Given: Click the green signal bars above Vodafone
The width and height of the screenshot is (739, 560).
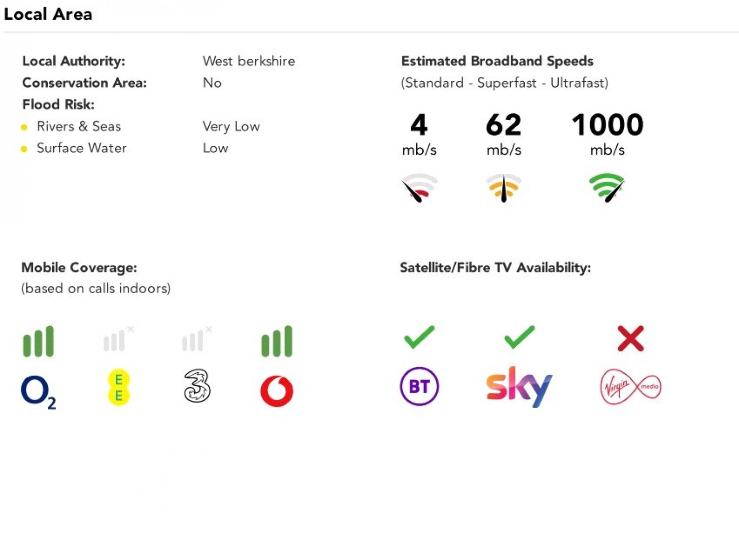Looking at the screenshot, I should pos(277,341).
